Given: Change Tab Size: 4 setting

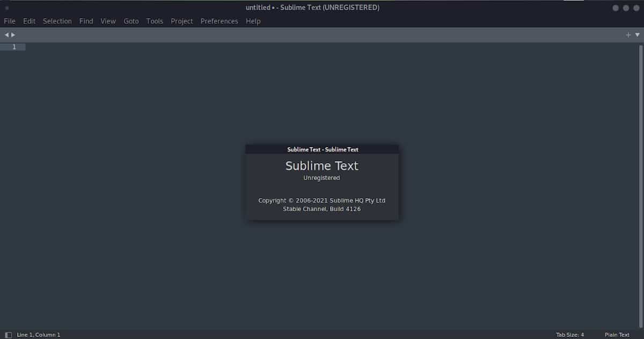Looking at the screenshot, I should click(570, 335).
